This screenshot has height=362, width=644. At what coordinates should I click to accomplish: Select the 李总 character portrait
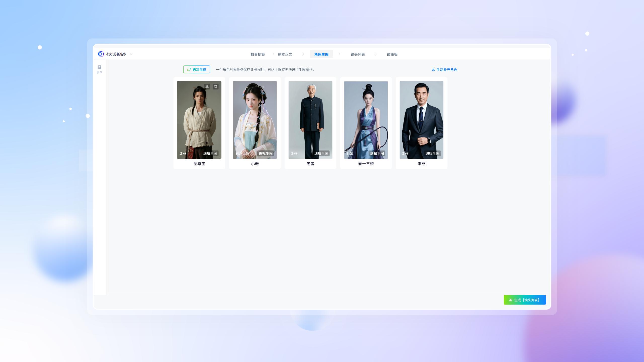point(421,116)
